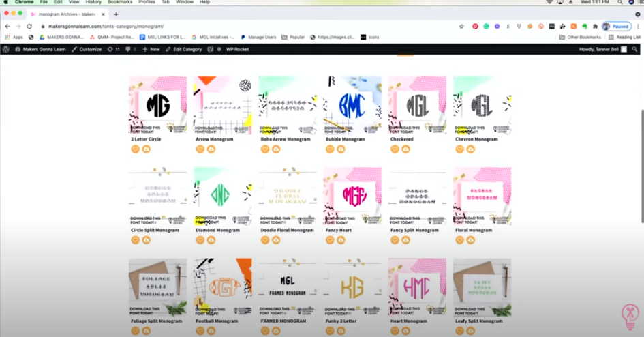Click the browser reload page icon
The image size is (644, 337).
[x=29, y=26]
